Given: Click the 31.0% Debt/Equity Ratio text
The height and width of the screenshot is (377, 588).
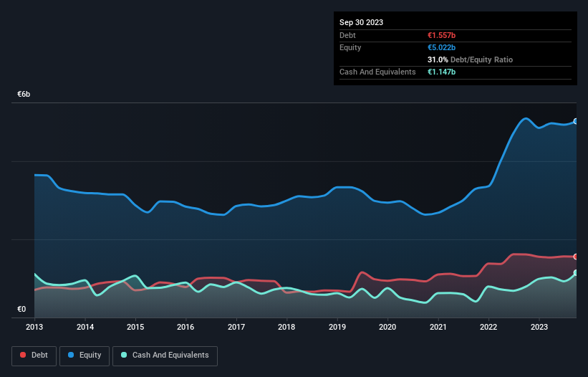Looking at the screenshot, I should pyautogui.click(x=470, y=59).
